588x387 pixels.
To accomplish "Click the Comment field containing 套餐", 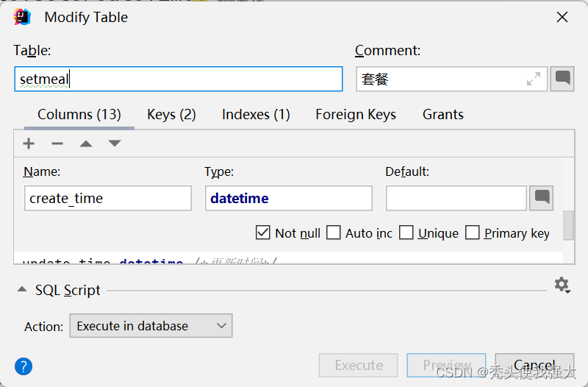I will pyautogui.click(x=451, y=79).
